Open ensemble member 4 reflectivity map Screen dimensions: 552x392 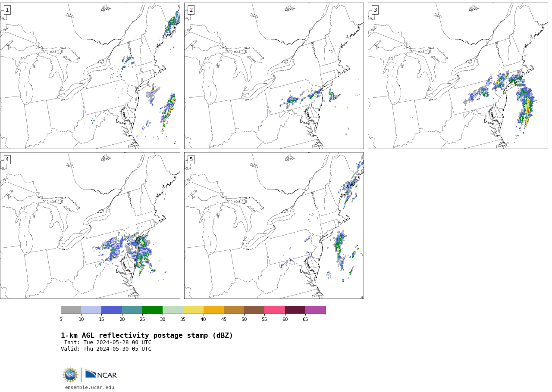[90, 225]
